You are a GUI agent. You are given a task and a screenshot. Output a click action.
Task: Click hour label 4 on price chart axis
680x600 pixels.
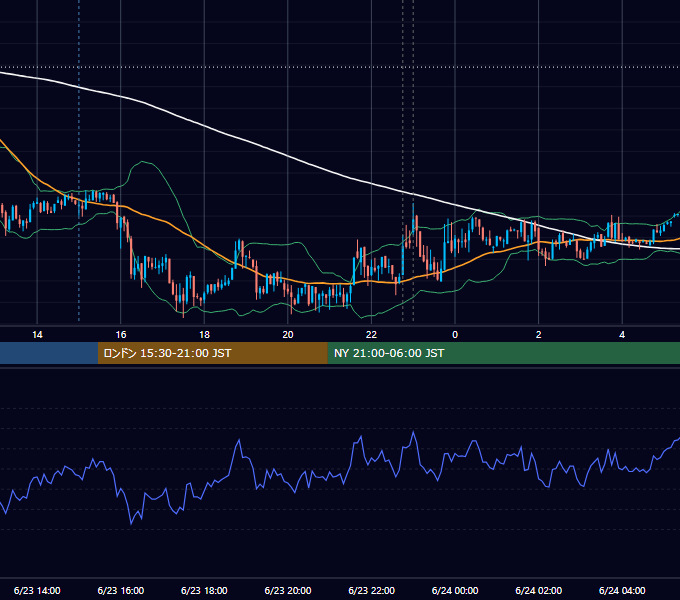622,335
